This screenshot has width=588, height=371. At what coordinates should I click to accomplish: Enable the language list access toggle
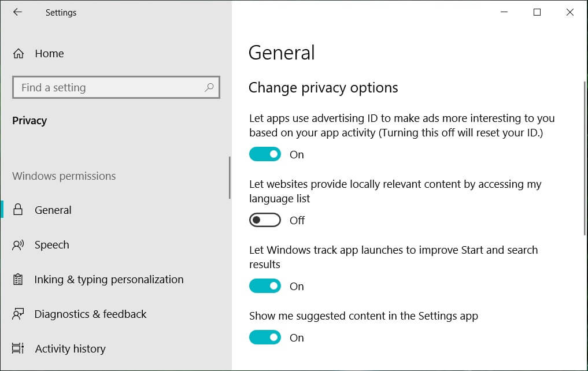point(265,220)
